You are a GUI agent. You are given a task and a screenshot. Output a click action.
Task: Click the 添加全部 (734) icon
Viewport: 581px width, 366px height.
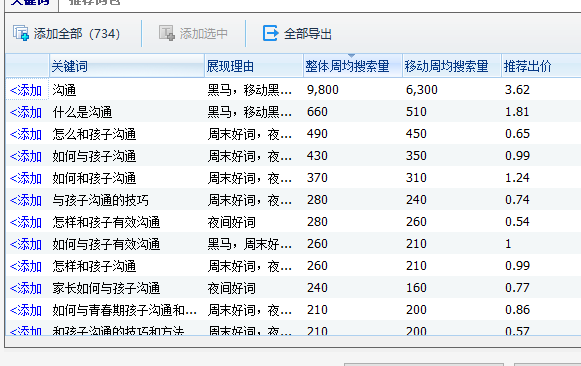(21, 33)
